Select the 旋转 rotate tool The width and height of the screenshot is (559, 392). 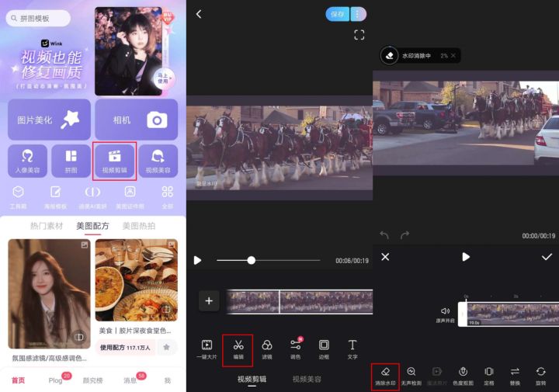pos(541,376)
